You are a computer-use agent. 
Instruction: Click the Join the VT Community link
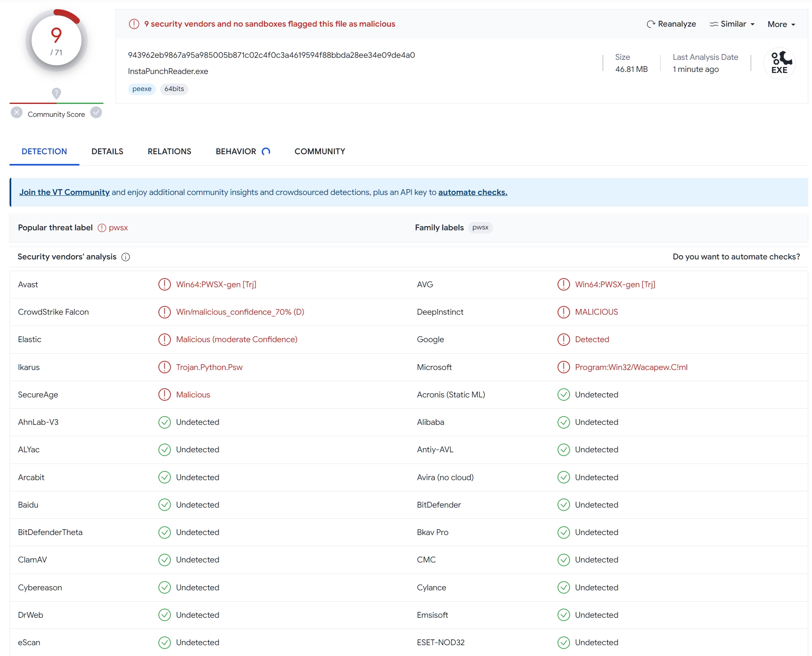click(x=64, y=192)
